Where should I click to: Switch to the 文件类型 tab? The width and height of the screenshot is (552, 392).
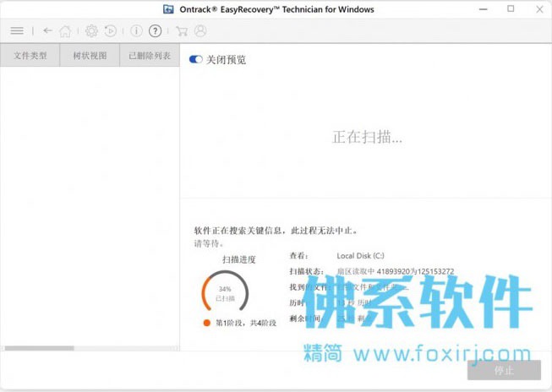(x=30, y=55)
